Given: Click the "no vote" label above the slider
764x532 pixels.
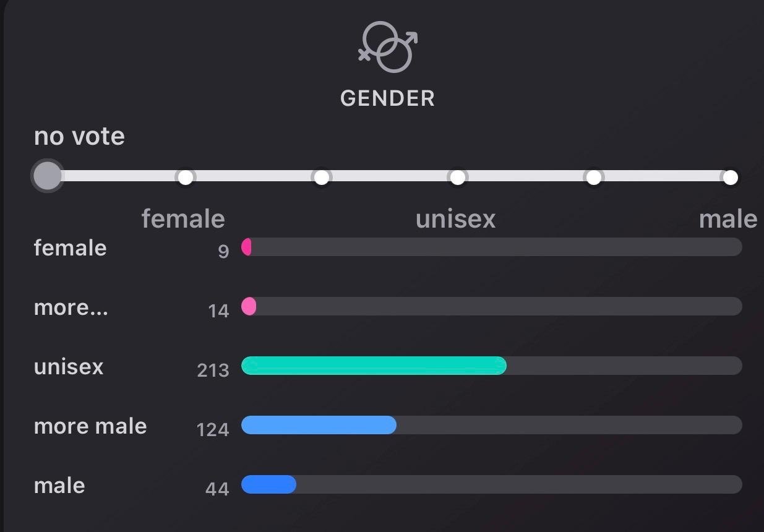Looking at the screenshot, I should click(x=79, y=136).
